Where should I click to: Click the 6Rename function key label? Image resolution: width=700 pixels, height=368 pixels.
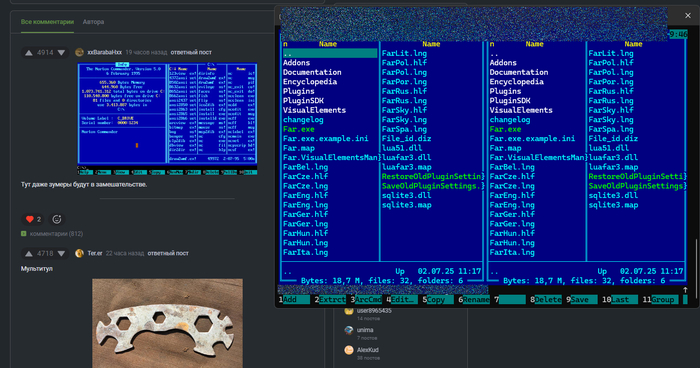474,300
